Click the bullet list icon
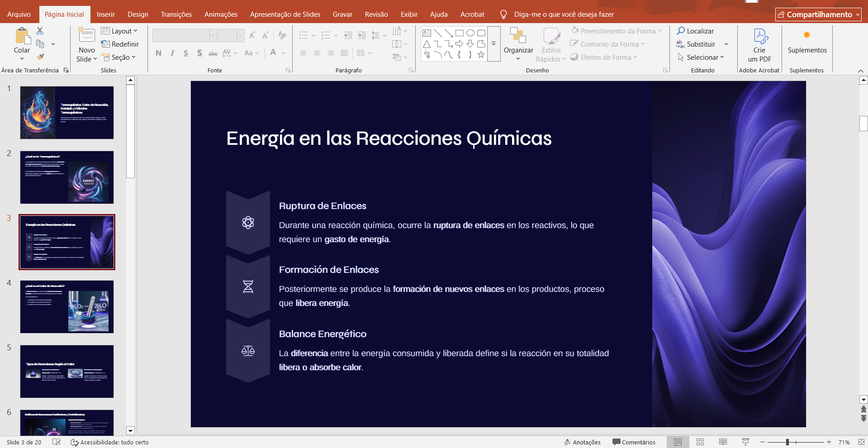Screen dimensions: 868x448 (x=304, y=35)
